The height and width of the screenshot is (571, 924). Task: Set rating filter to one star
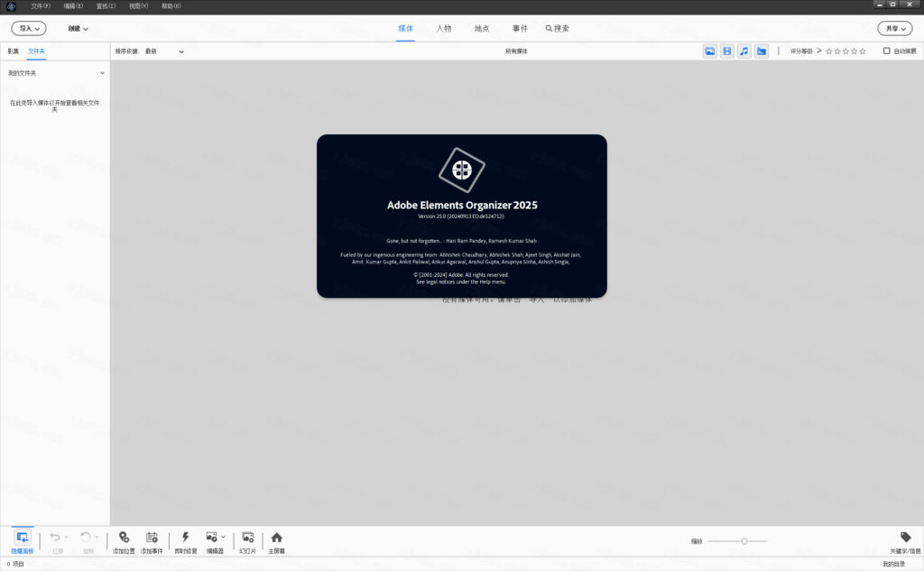point(829,51)
